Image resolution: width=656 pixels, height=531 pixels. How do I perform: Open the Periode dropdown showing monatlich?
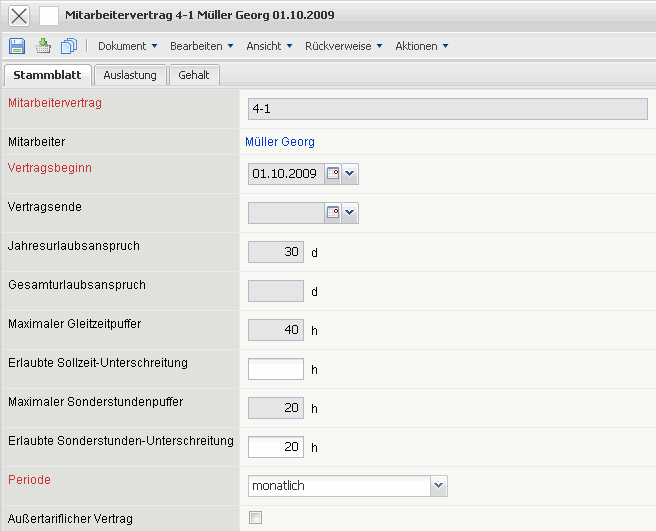(x=438, y=486)
